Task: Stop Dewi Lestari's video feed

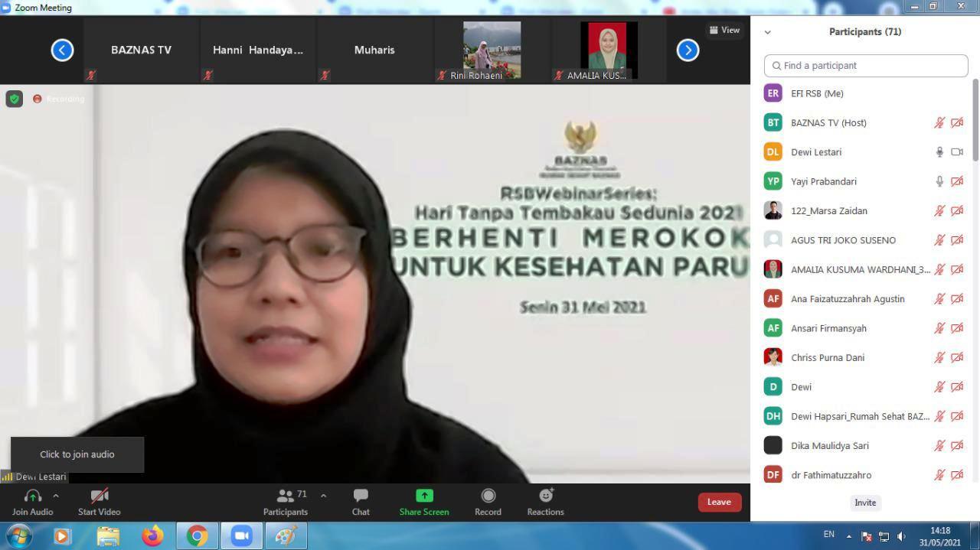Action: (957, 151)
